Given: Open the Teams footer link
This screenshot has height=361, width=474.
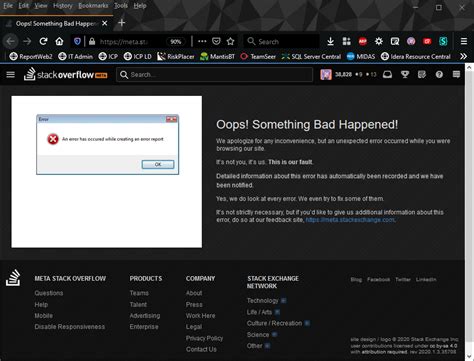Looking at the screenshot, I should coord(139,293).
